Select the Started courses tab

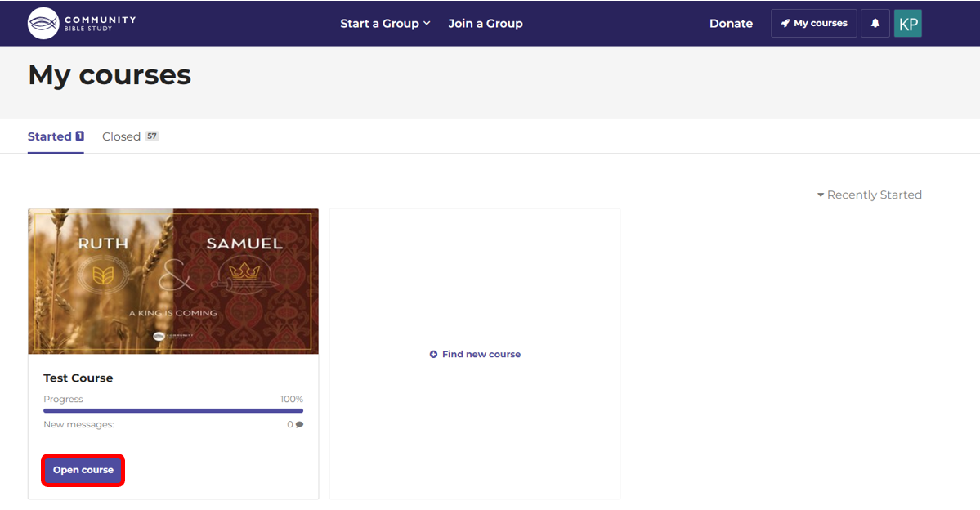click(x=49, y=136)
